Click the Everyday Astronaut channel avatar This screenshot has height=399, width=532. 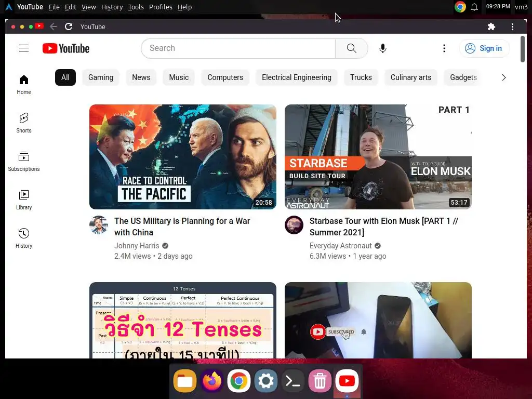point(294,225)
